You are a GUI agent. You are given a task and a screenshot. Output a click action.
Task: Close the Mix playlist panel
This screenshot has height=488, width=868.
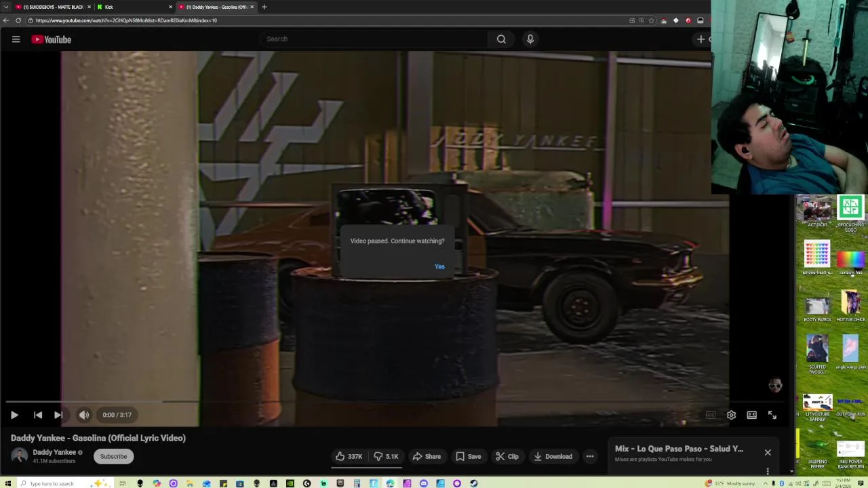(768, 452)
